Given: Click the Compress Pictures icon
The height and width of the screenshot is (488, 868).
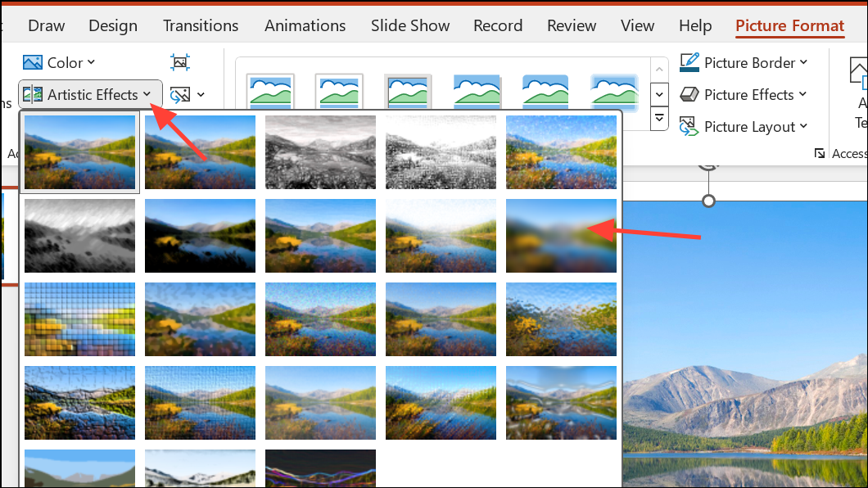Looking at the screenshot, I should [180, 62].
